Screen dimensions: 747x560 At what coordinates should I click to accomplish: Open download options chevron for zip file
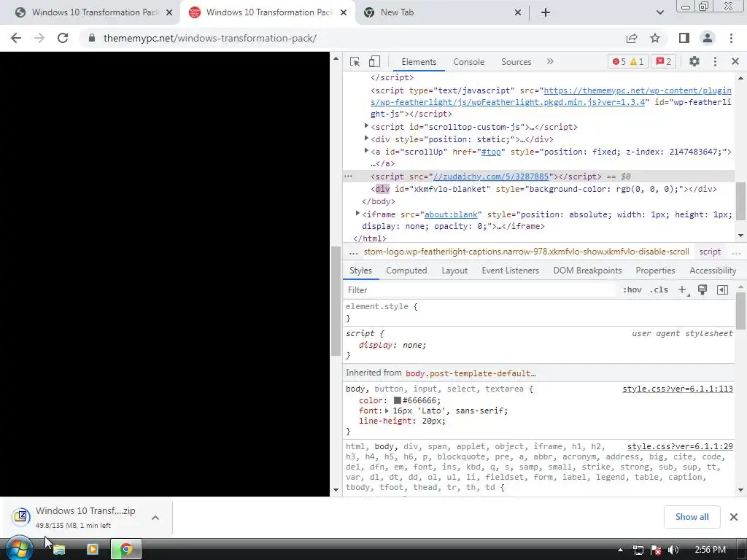tap(155, 518)
